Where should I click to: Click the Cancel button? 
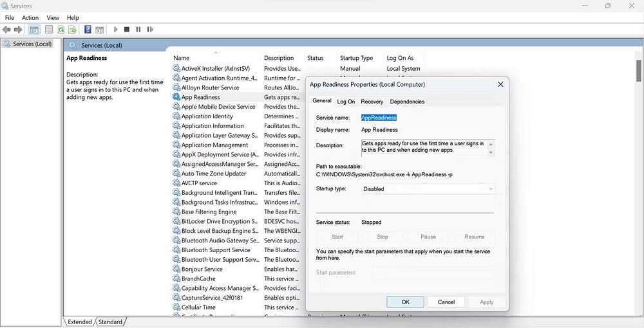(x=446, y=302)
